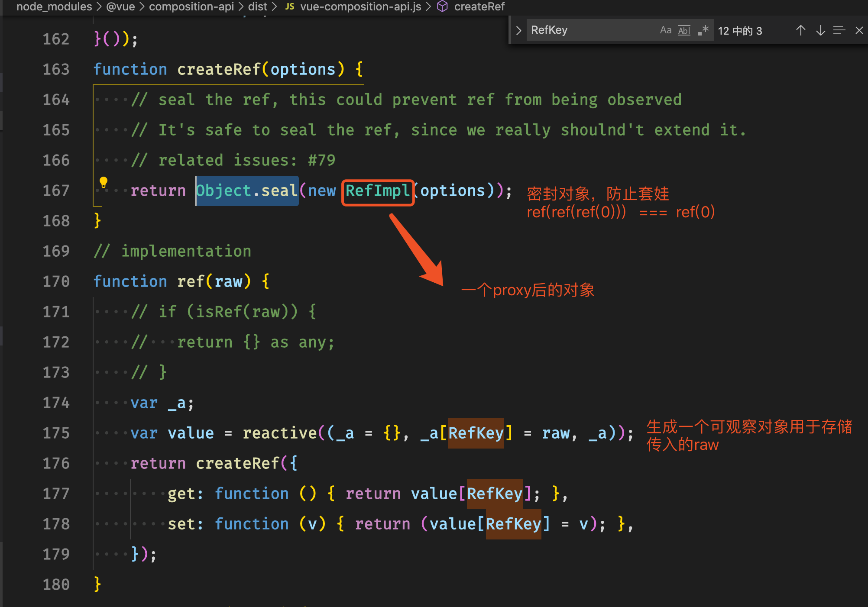This screenshot has height=607, width=868.
Task: Click the createRef symbol cube icon
Action: click(x=442, y=6)
